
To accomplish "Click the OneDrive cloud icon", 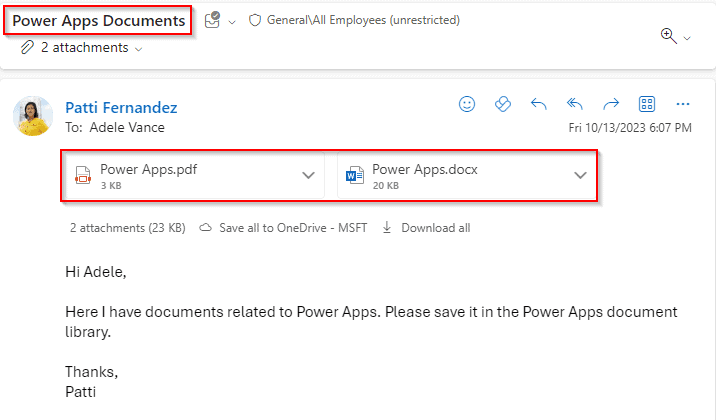I will click(205, 228).
